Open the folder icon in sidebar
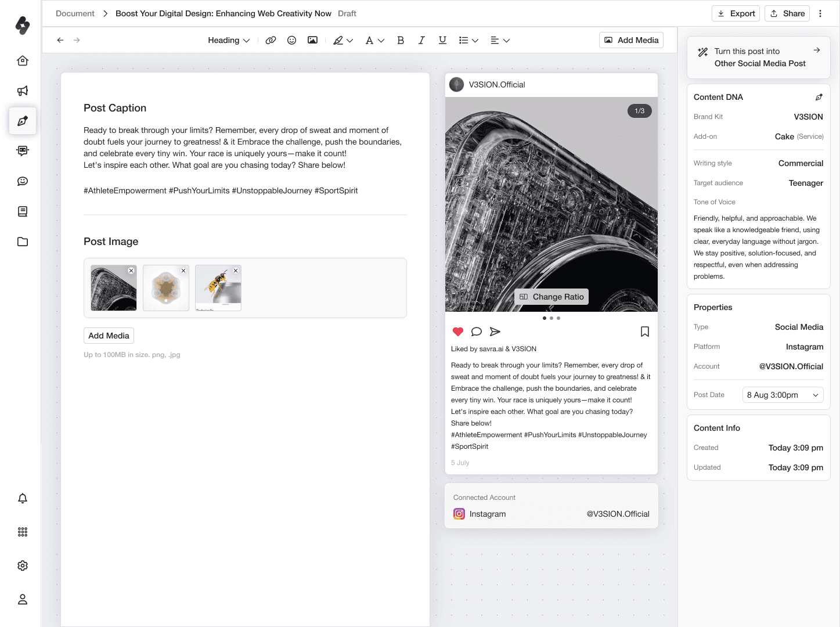 [23, 242]
